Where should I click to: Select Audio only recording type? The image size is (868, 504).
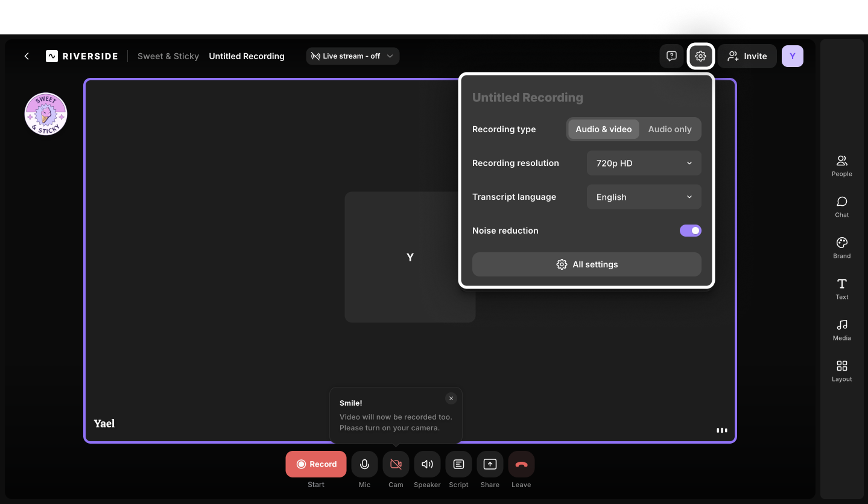tap(670, 129)
